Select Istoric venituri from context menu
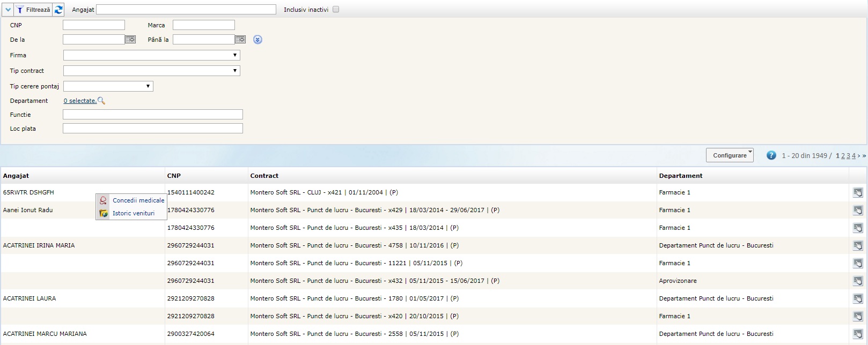The width and height of the screenshot is (868, 345). (133, 213)
